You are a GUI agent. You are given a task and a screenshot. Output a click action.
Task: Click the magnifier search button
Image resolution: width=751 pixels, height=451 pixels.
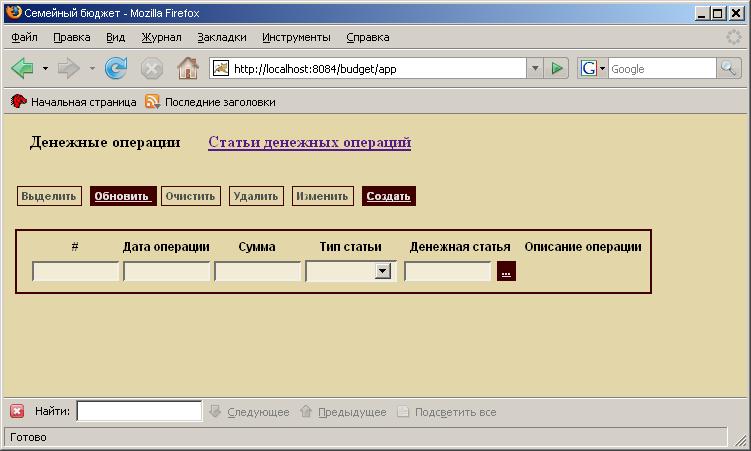coord(728,68)
